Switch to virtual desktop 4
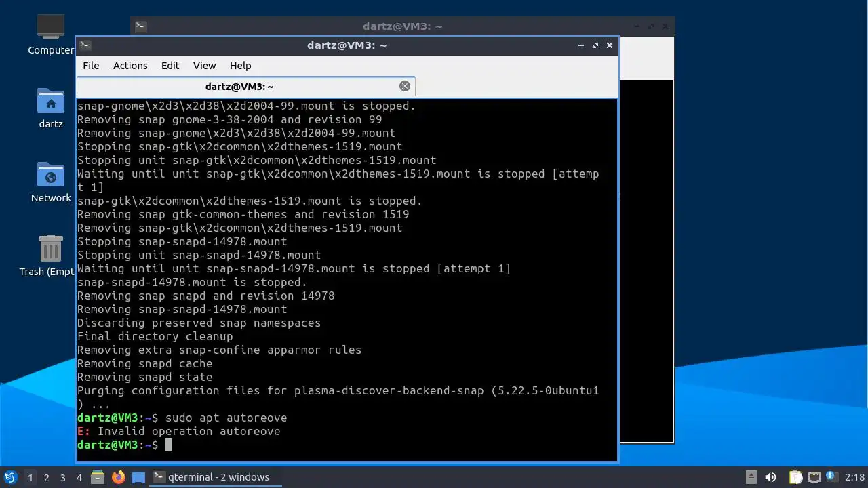Viewport: 868px width, 488px height. [79, 477]
